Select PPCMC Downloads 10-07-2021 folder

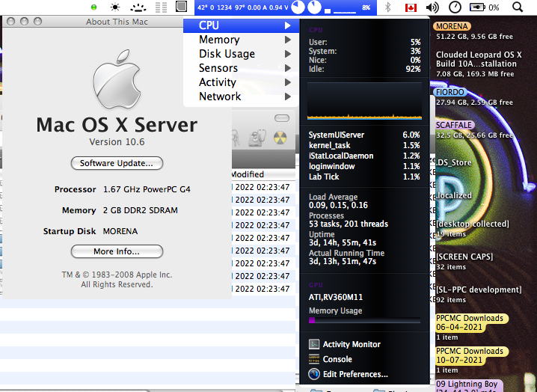[472, 355]
